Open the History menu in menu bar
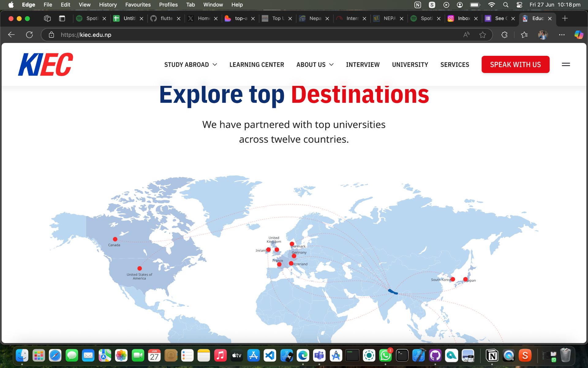The width and height of the screenshot is (588, 368). click(108, 5)
